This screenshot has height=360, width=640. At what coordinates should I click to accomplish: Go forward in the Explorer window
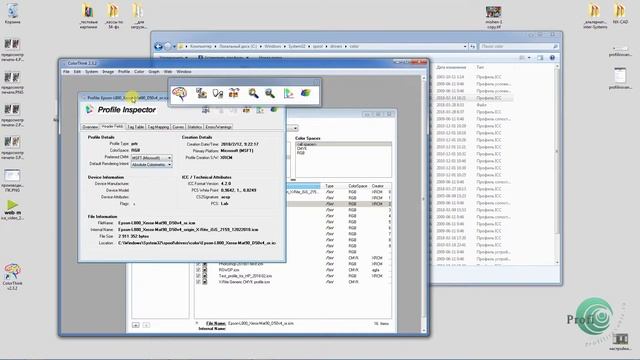(x=167, y=46)
